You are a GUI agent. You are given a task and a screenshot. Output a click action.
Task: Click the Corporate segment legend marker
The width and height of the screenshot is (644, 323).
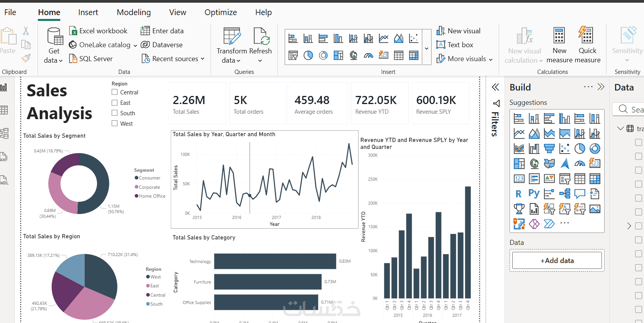tap(136, 187)
